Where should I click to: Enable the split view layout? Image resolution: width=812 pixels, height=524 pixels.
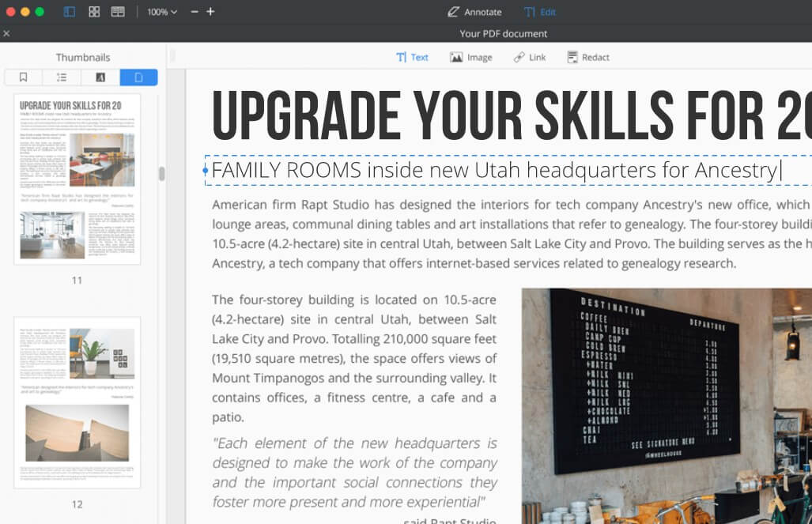click(118, 12)
